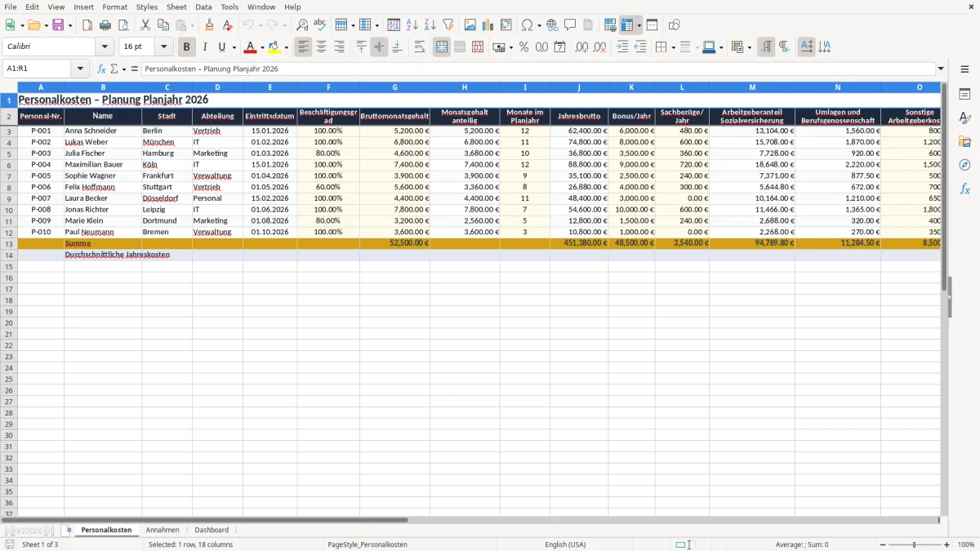The width and height of the screenshot is (980, 551).
Task: Expand the formula bar
Action: [x=941, y=69]
